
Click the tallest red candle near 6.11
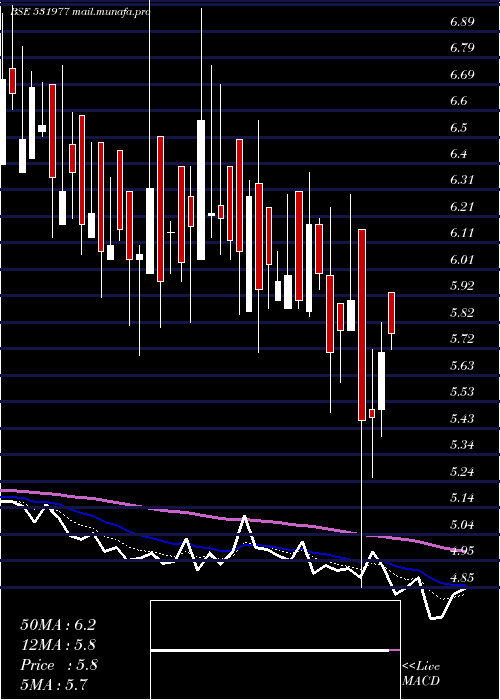[362, 325]
